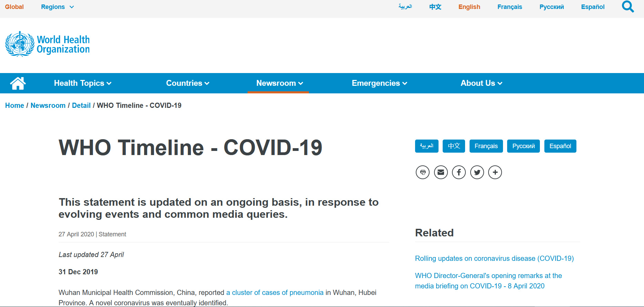Select the Global tab
This screenshot has width=644, height=307.
(x=14, y=7)
